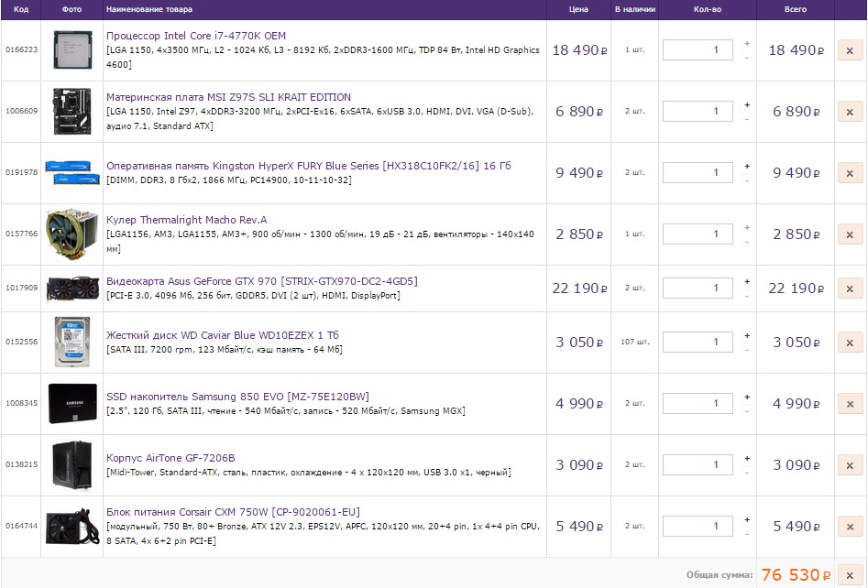Decrease quantity of Corsair CXM 750W
This screenshot has width=868, height=588.
click(x=747, y=534)
